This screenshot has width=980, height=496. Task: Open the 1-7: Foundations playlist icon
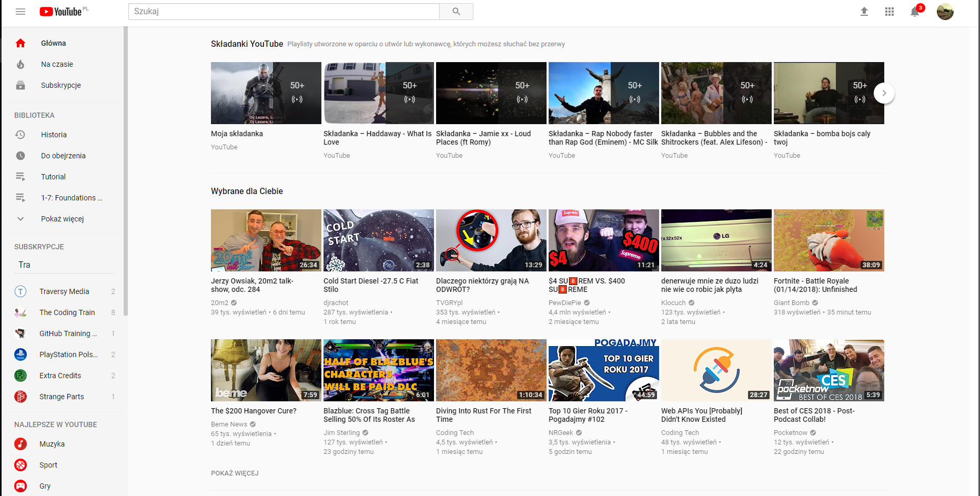click(21, 198)
